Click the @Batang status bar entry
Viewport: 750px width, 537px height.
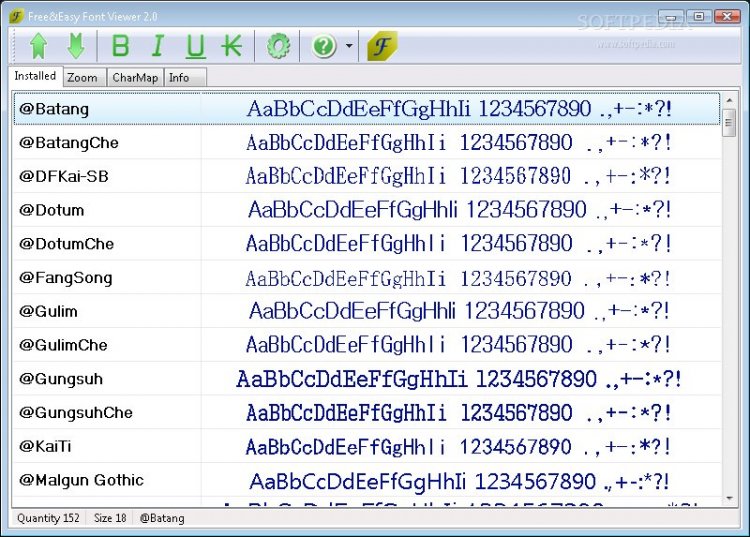click(162, 518)
